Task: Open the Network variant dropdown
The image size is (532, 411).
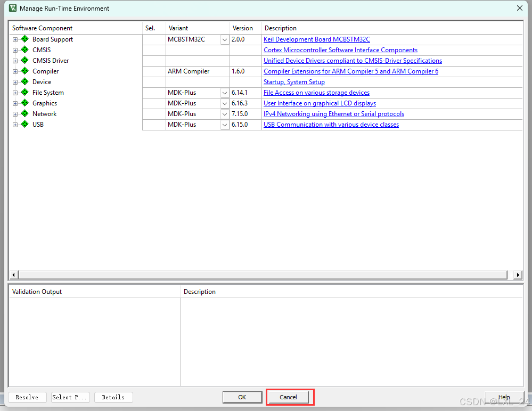Action: pyautogui.click(x=225, y=114)
